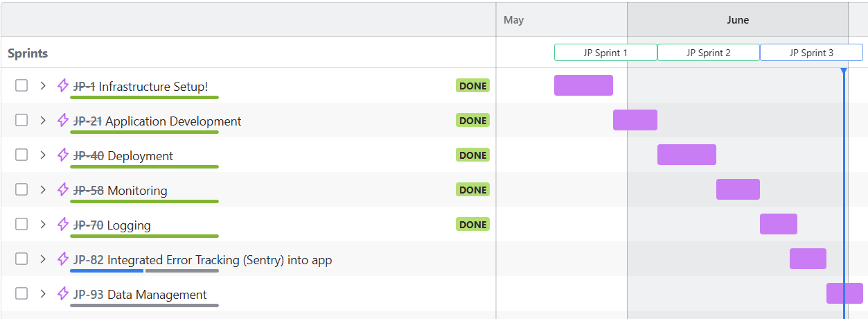Click the lightning icon for JP-70 Logging
Screen dimensions: 868x319
(63, 224)
